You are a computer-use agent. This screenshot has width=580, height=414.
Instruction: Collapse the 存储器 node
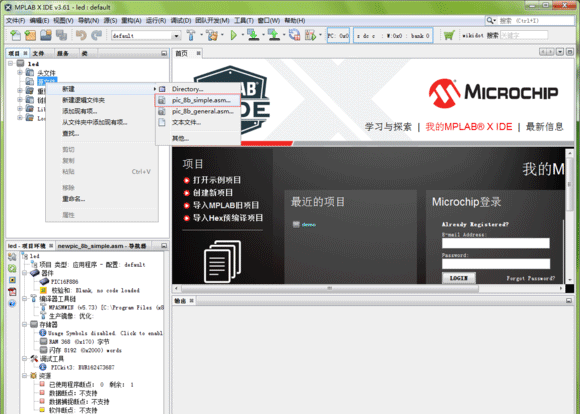(25, 324)
